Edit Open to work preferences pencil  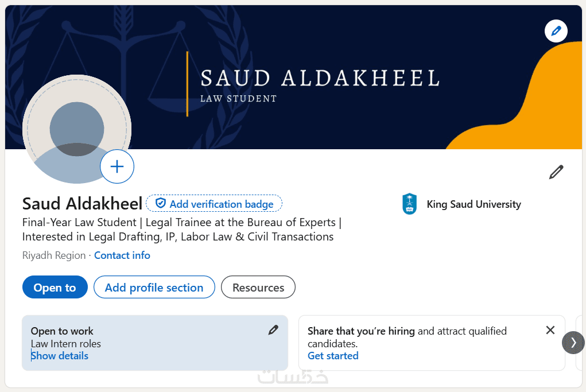pyautogui.click(x=273, y=330)
